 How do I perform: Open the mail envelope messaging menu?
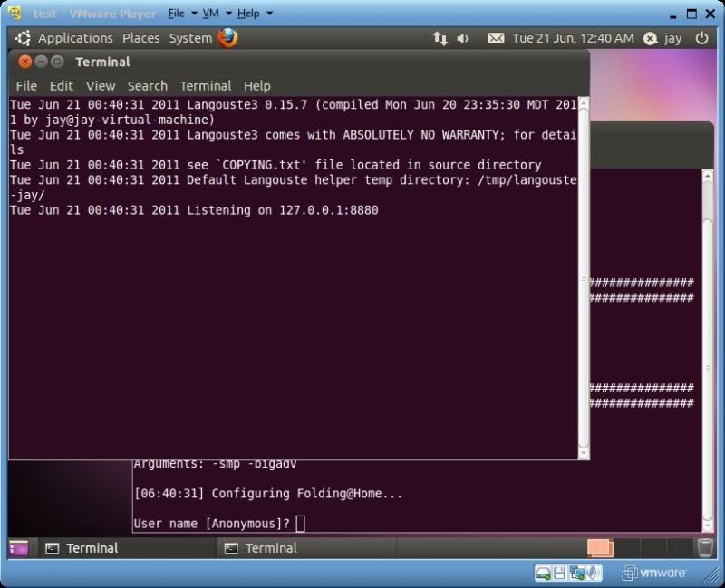[x=496, y=38]
